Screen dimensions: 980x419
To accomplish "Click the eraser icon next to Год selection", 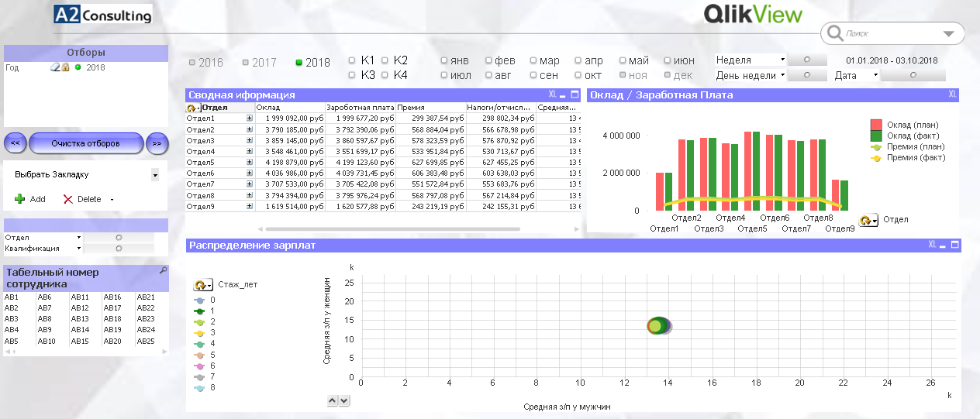I will pyautogui.click(x=55, y=67).
